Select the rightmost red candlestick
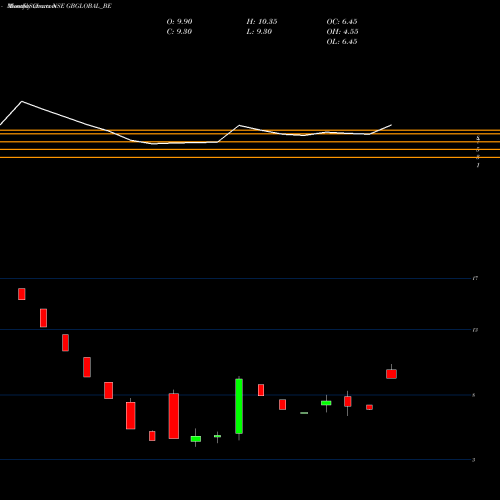The height and width of the screenshot is (500, 500). click(x=391, y=374)
